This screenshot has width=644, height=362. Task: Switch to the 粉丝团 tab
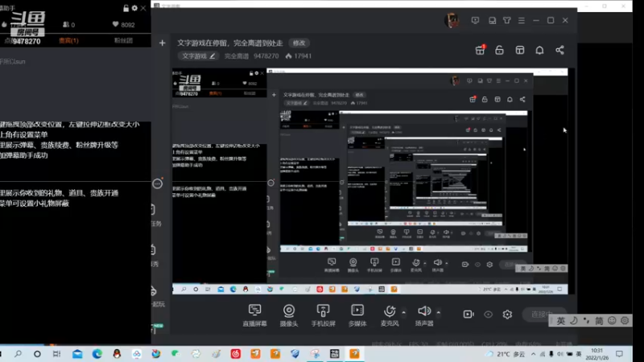click(123, 40)
